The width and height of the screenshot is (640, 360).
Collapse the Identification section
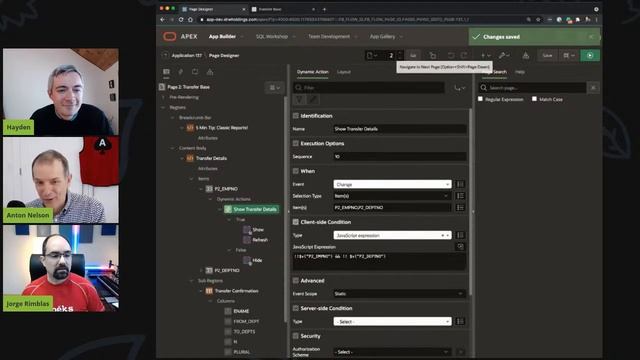click(296, 116)
